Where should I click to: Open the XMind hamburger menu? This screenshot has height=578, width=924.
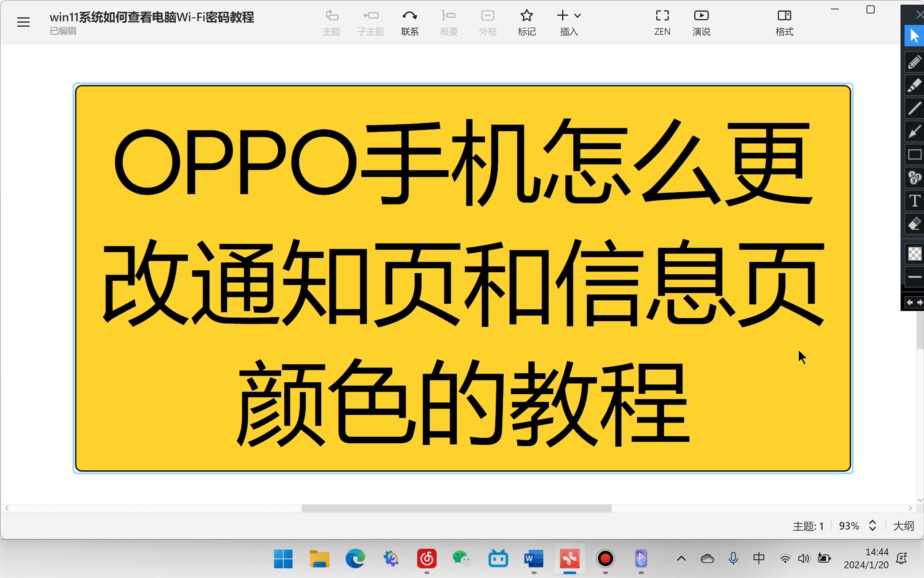(23, 22)
